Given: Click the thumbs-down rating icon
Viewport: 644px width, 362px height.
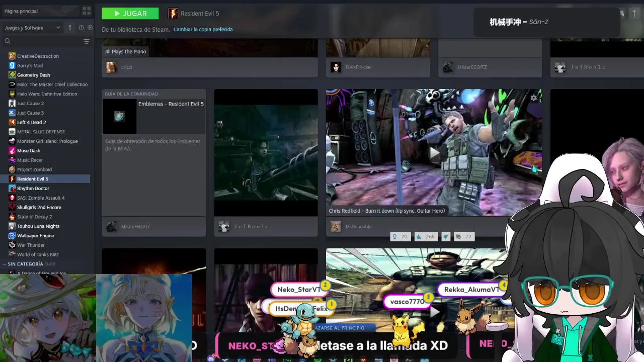Looking at the screenshot, I should (445, 236).
